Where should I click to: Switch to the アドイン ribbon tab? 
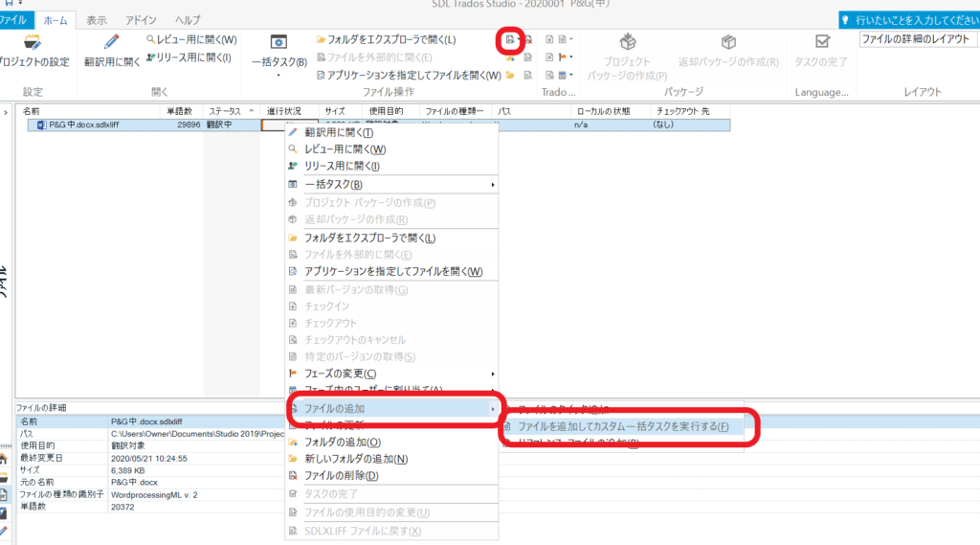141,20
